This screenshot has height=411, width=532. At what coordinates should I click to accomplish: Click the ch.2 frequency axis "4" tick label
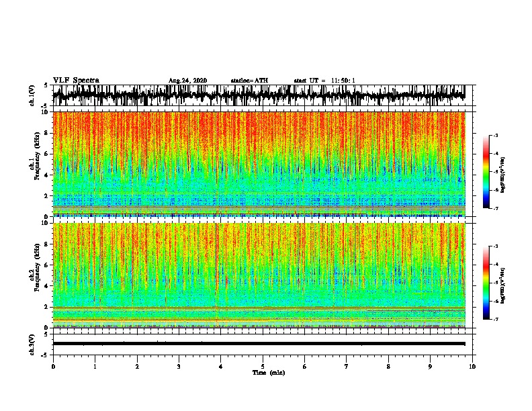(46, 286)
